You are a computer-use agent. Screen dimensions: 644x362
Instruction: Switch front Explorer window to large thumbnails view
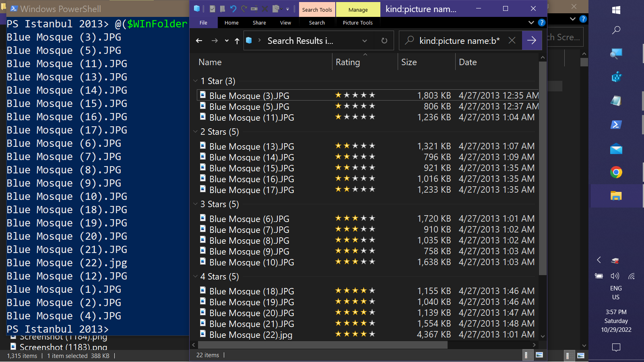click(539, 355)
